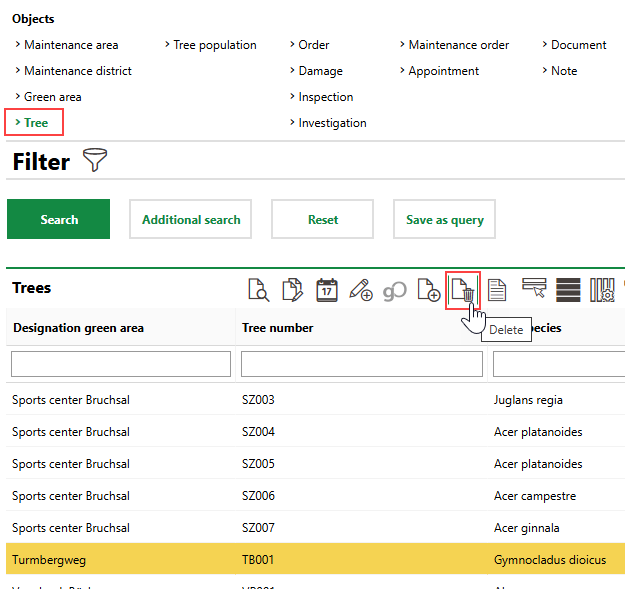Click the Additional search button
The image size is (625, 589).
pos(191,220)
